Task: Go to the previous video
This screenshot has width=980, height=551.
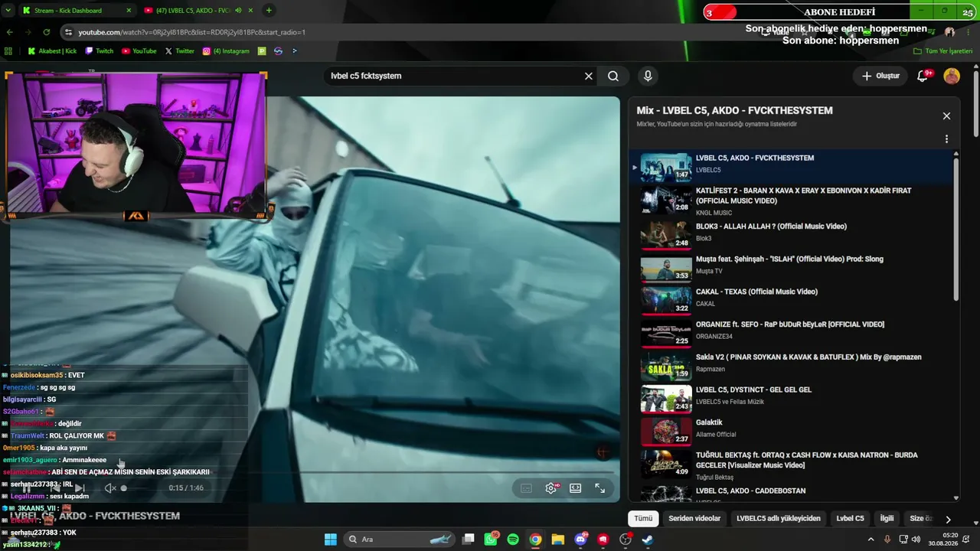Action: pyautogui.click(x=54, y=488)
